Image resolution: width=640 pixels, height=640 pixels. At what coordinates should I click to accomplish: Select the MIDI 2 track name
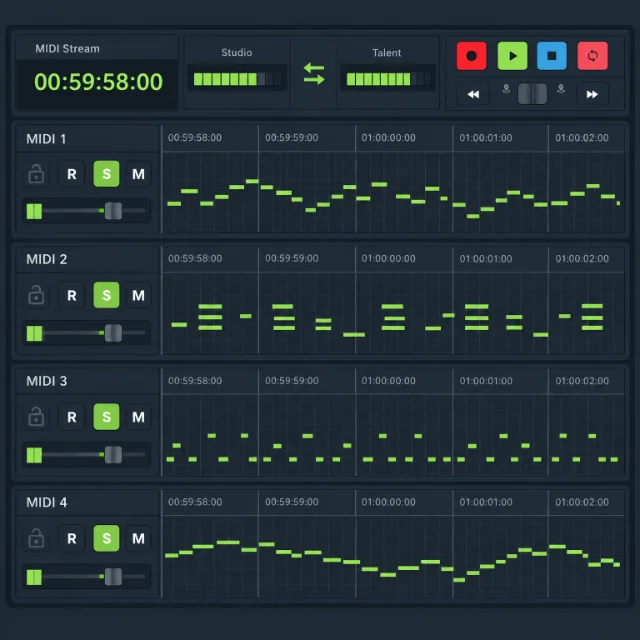[47, 259]
